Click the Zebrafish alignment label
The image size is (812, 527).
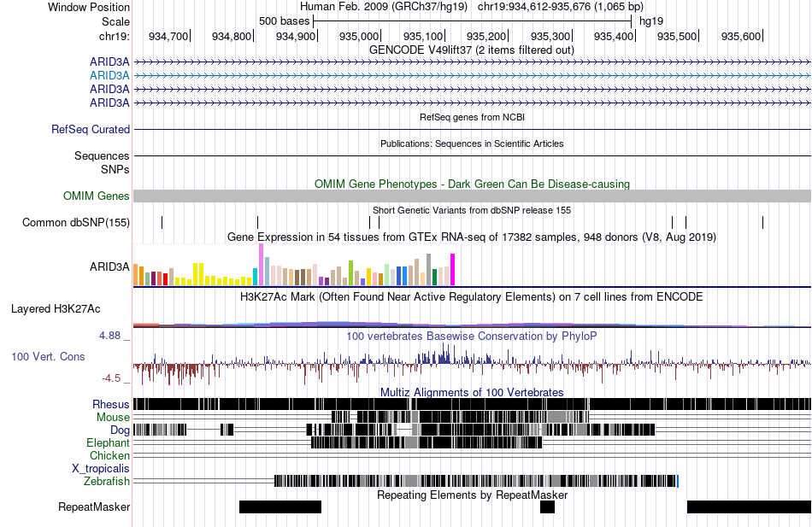point(107,482)
